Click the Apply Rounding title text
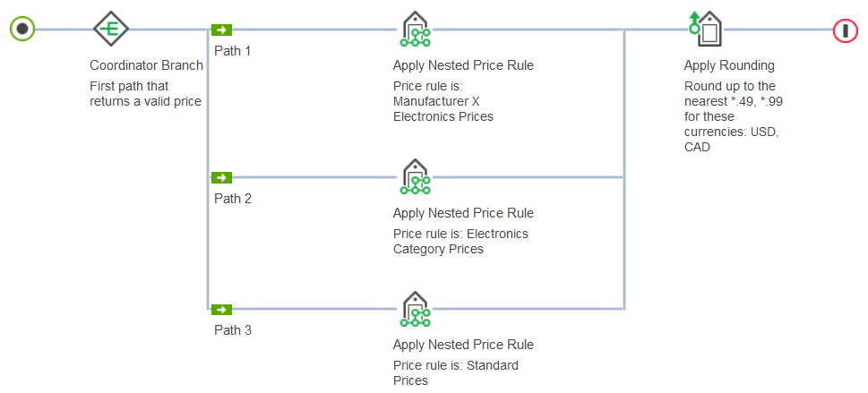 click(729, 65)
